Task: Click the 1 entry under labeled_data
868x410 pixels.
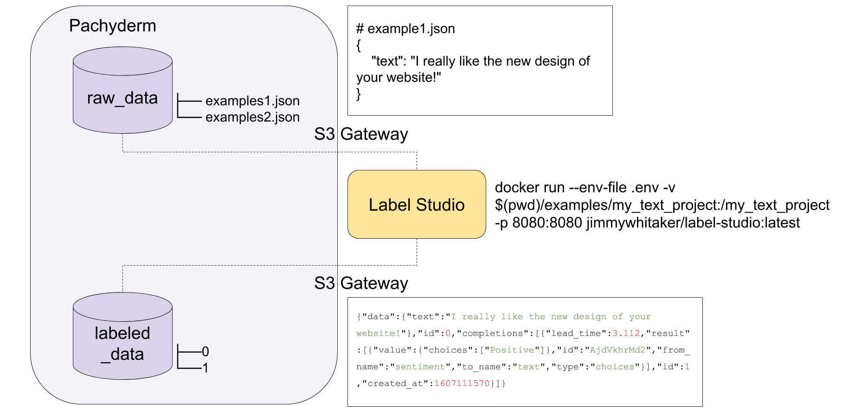Action: (x=206, y=368)
